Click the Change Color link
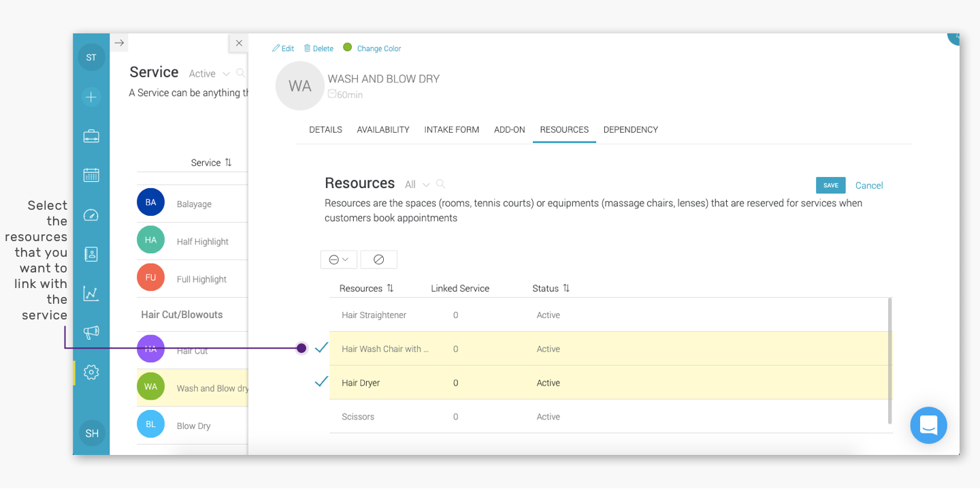980x489 pixels. coord(379,48)
